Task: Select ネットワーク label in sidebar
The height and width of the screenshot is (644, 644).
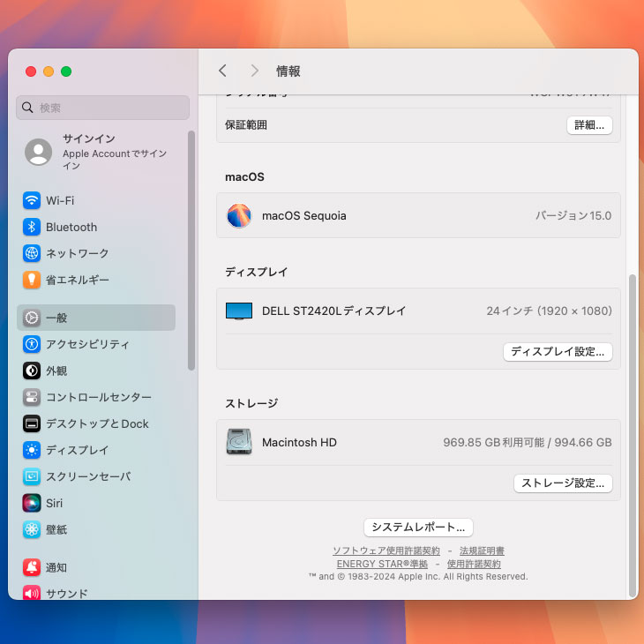Action: [x=78, y=253]
